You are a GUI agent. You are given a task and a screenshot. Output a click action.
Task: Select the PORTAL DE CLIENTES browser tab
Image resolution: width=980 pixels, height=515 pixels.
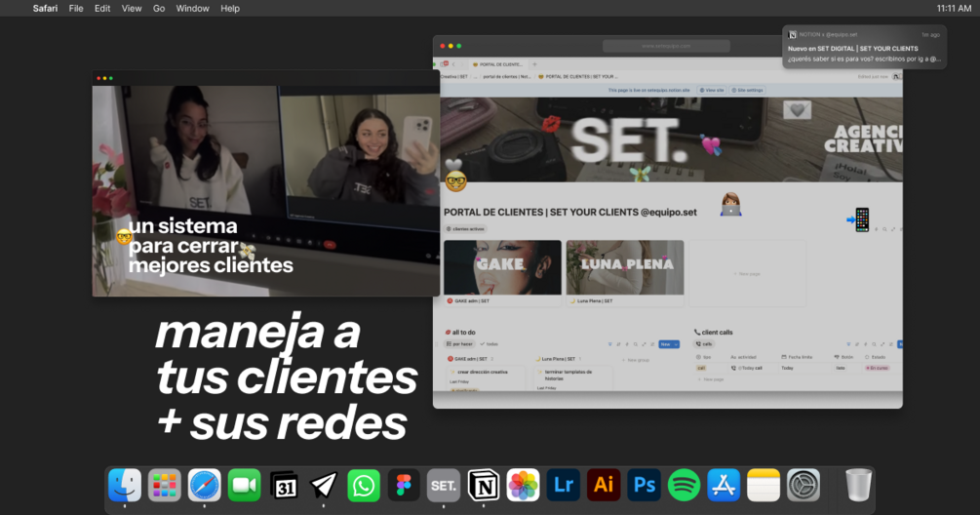click(x=497, y=64)
